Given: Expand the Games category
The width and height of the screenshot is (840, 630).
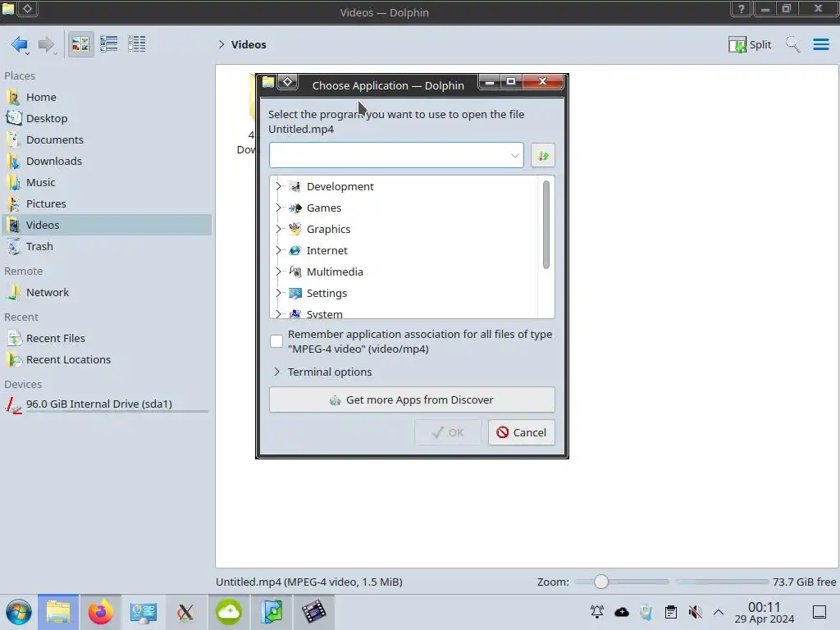Looking at the screenshot, I should pos(278,208).
